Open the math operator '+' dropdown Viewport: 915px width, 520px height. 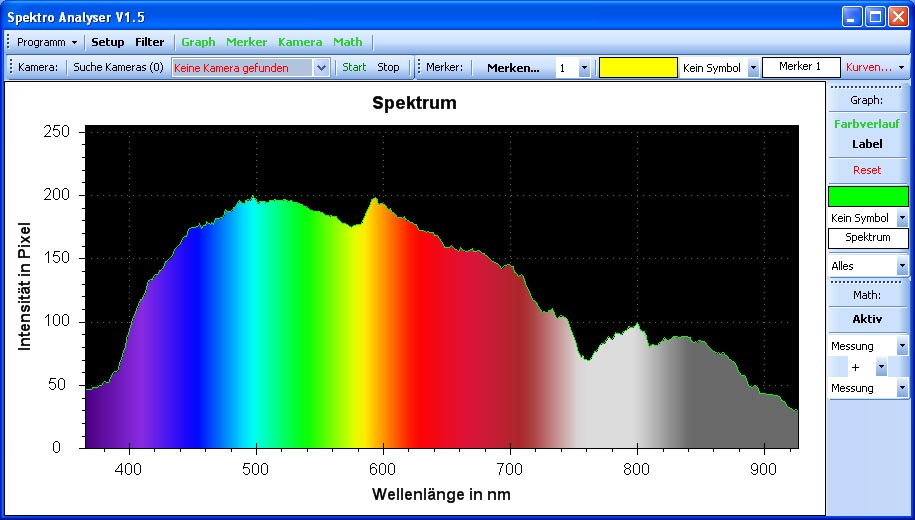(881, 367)
